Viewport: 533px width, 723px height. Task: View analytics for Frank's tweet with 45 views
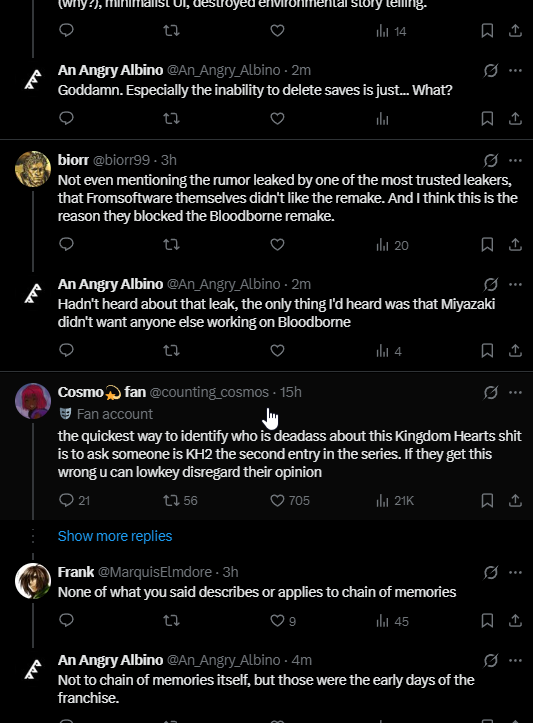[x=392, y=621]
